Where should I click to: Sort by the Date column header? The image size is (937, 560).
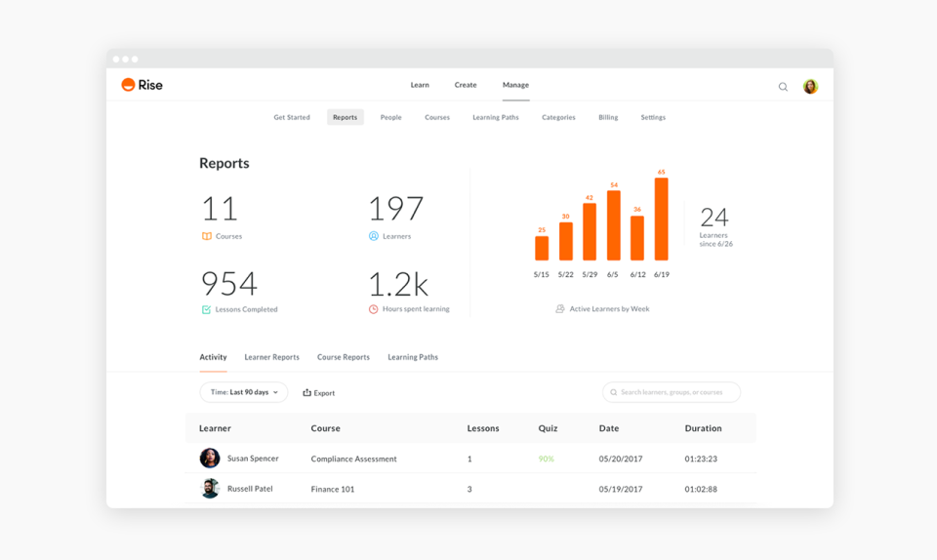pyautogui.click(x=609, y=428)
